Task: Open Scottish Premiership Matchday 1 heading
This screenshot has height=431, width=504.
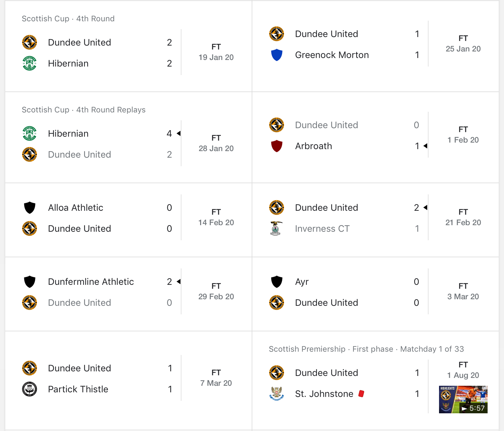Action: click(366, 349)
